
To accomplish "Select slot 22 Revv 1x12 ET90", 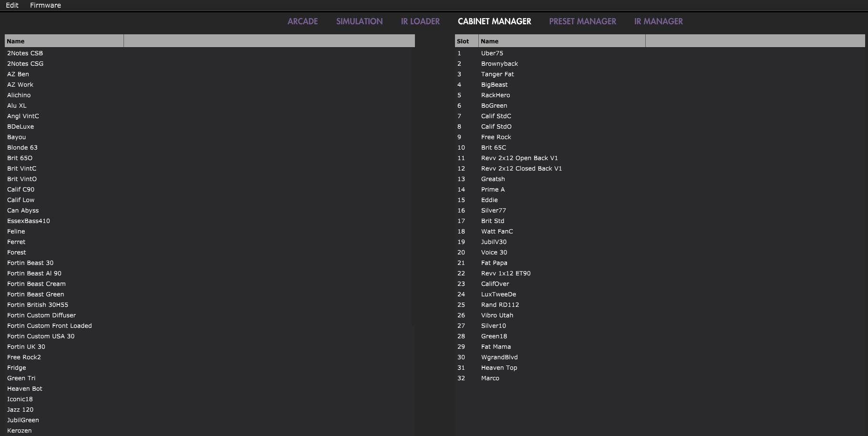I will coord(506,274).
